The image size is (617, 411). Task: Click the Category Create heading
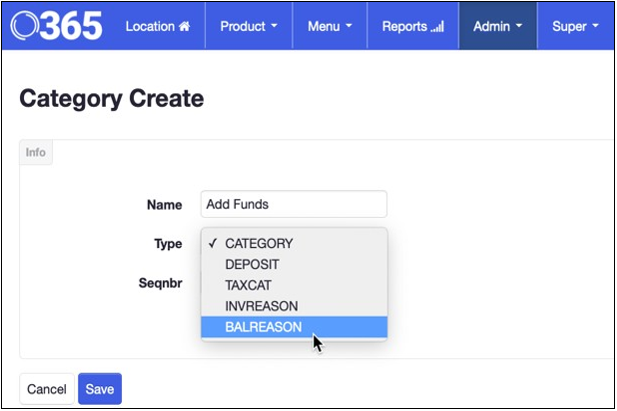click(111, 98)
